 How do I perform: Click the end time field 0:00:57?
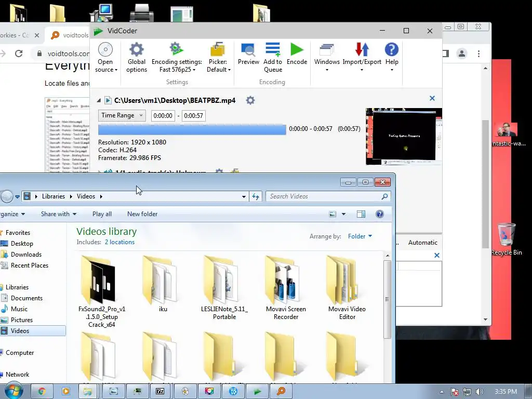[x=193, y=116]
